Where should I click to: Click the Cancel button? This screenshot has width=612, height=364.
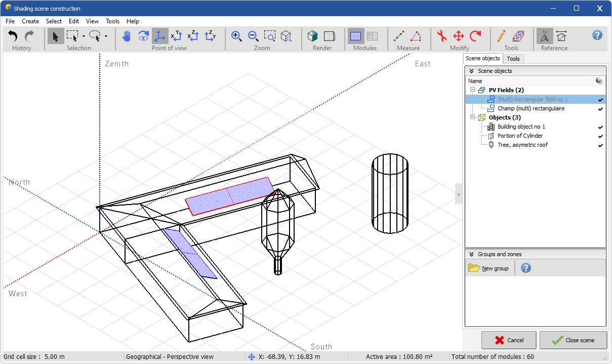pos(509,340)
